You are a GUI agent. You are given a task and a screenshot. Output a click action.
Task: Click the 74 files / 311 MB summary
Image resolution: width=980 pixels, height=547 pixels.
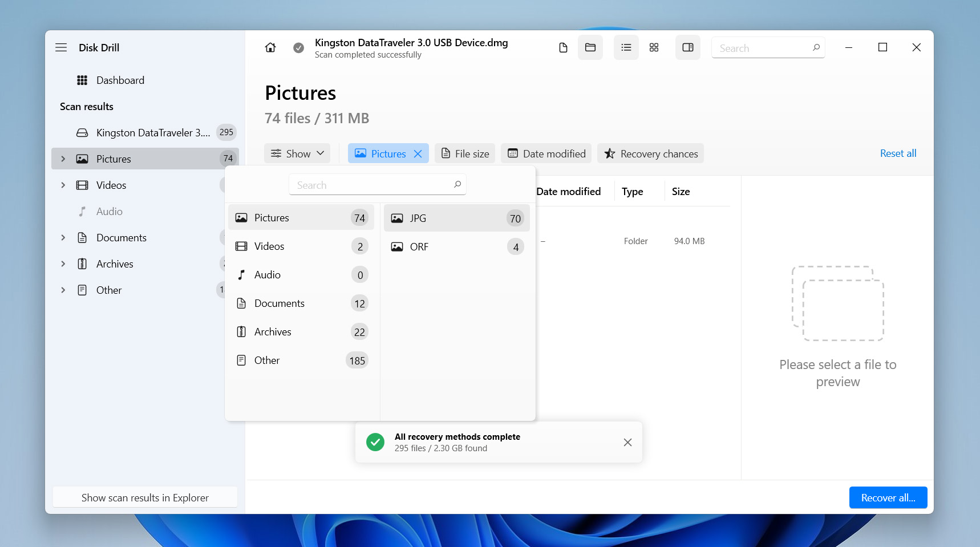(317, 118)
